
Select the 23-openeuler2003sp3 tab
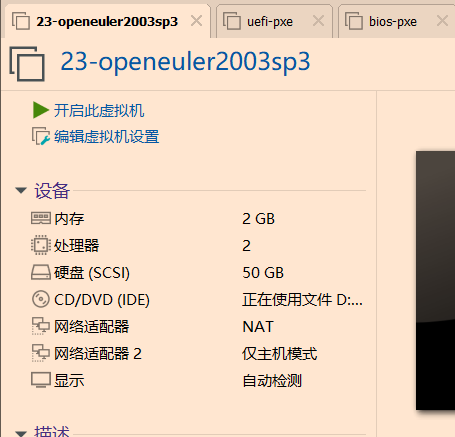107,22
